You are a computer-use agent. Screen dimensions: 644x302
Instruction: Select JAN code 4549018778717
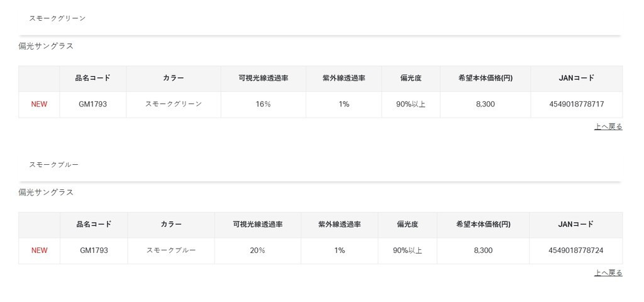click(x=576, y=104)
